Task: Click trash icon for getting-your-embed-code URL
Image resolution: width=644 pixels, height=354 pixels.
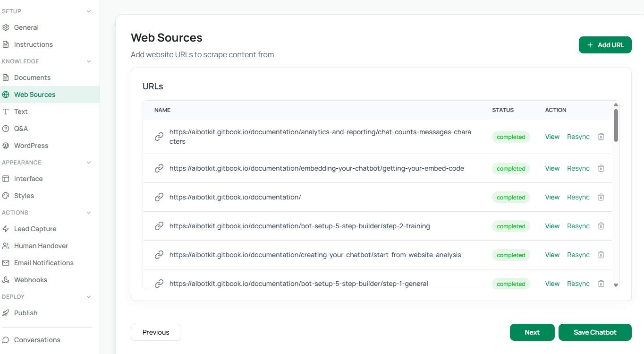Action: point(601,168)
